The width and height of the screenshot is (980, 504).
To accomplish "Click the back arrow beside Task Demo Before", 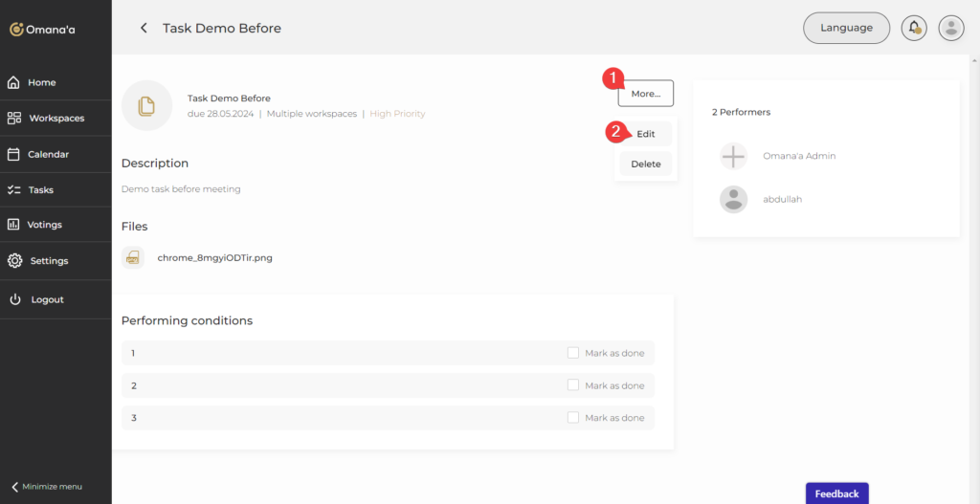I will click(x=144, y=28).
